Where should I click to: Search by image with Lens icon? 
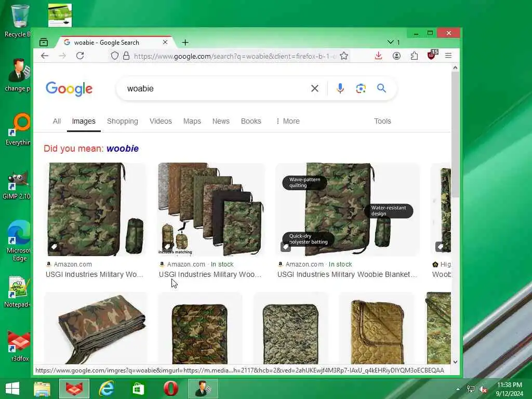(361, 88)
